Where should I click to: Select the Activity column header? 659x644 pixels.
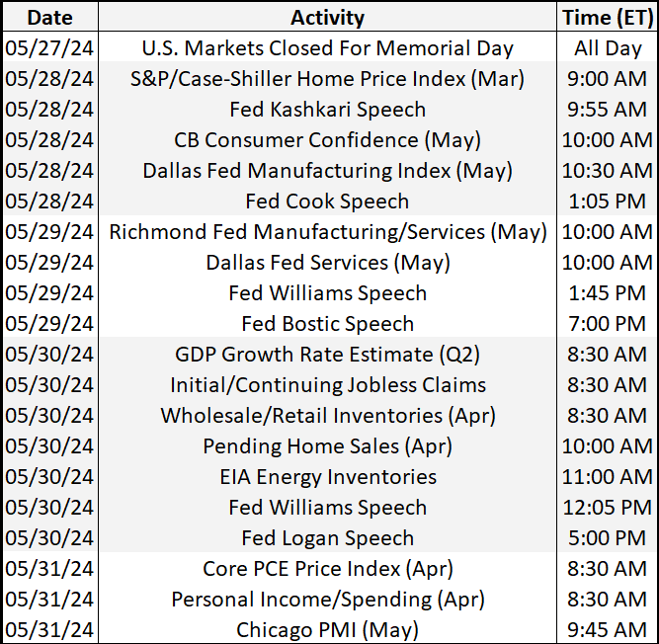coord(327,17)
